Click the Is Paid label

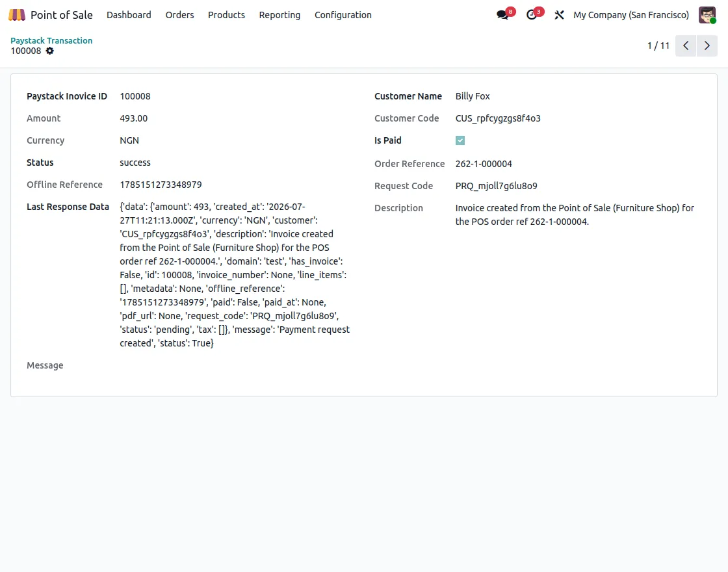[387, 140]
